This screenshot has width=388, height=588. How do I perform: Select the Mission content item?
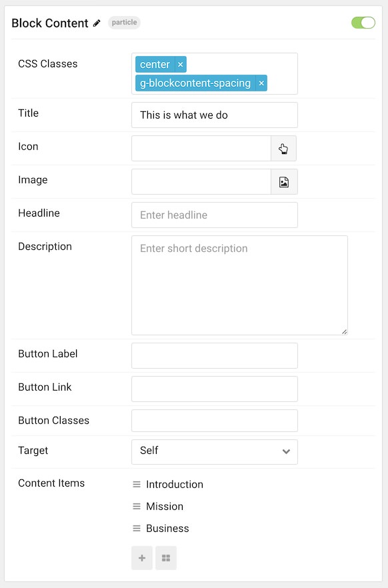165,507
